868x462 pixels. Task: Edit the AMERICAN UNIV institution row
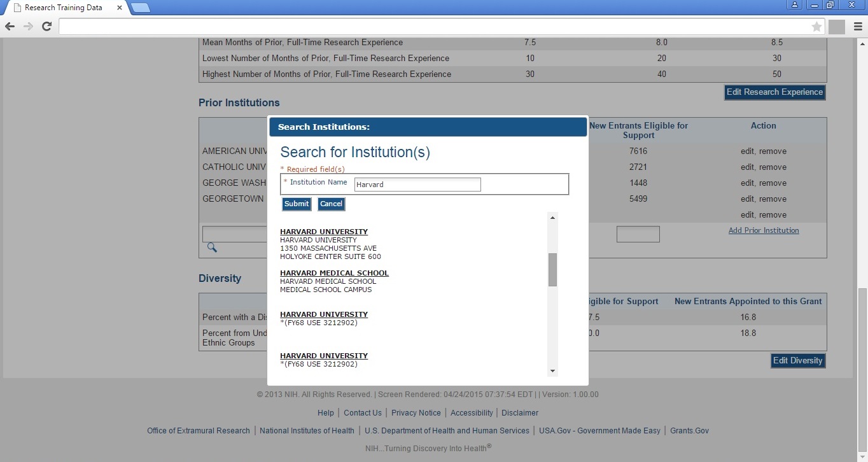click(747, 151)
